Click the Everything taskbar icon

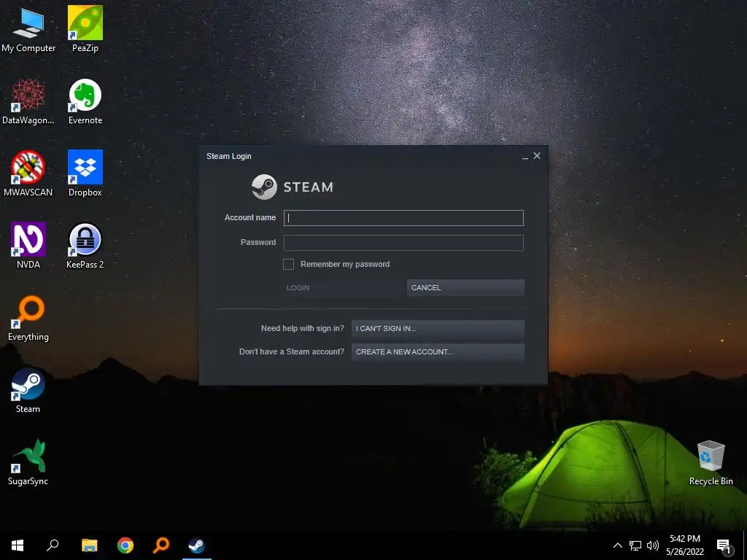point(161,545)
